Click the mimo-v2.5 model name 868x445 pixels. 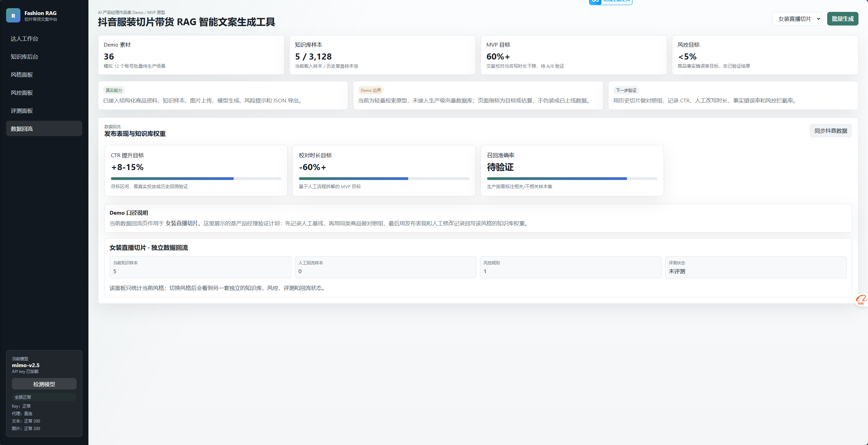coord(26,365)
